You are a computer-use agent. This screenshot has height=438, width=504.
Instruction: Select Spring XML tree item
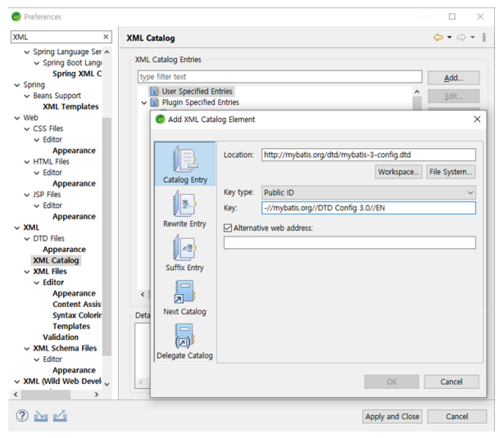77,74
